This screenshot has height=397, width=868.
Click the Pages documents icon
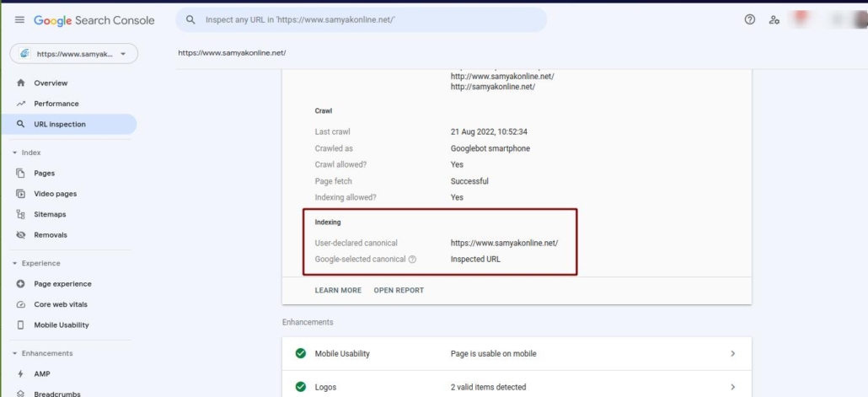tap(21, 174)
